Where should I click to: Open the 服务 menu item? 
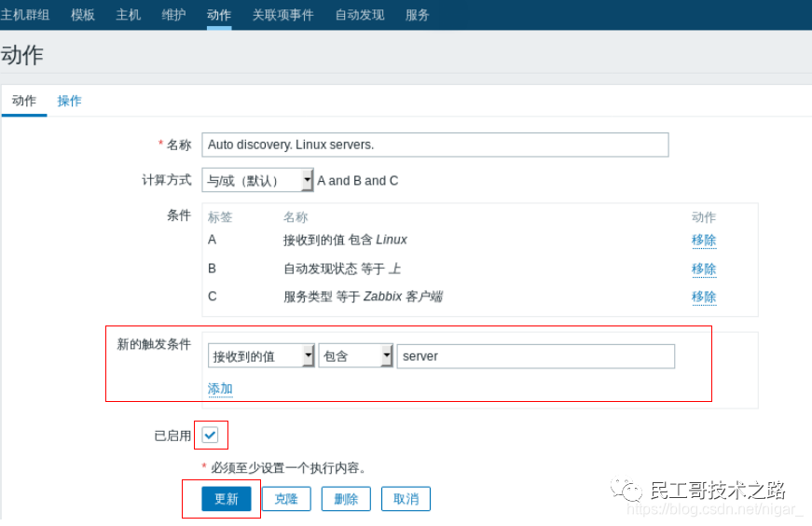[x=418, y=15]
